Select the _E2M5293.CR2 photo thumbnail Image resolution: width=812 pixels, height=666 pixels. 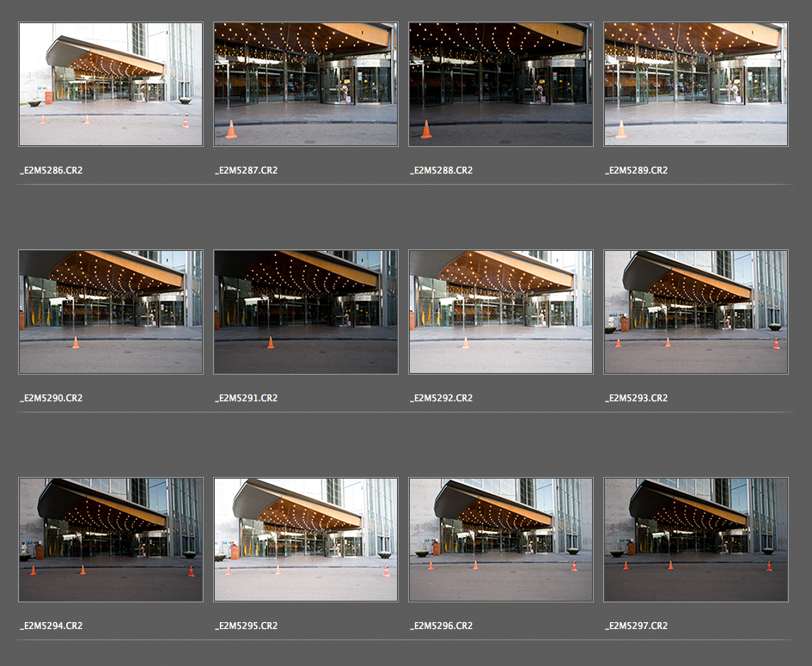click(695, 312)
